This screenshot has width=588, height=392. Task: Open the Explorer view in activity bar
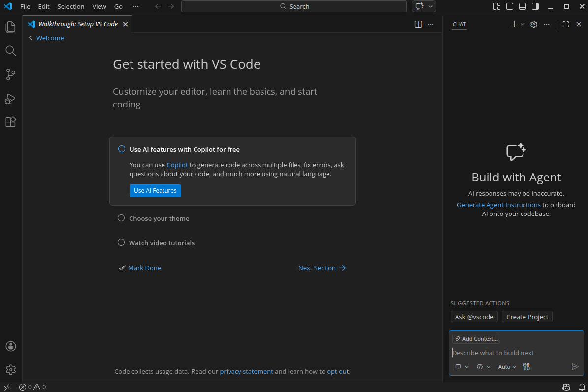[x=11, y=27]
